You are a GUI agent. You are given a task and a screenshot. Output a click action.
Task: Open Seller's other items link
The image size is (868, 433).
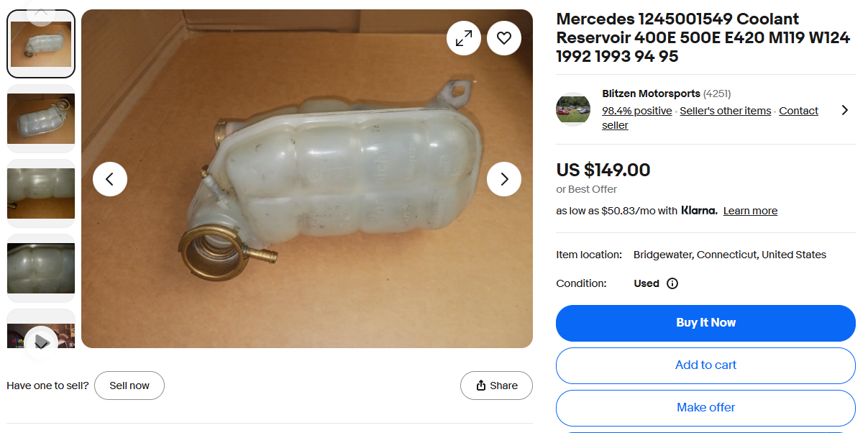coord(725,111)
